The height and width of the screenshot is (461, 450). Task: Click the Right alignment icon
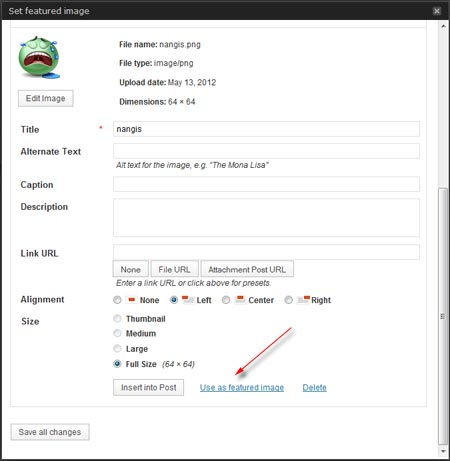click(x=304, y=299)
